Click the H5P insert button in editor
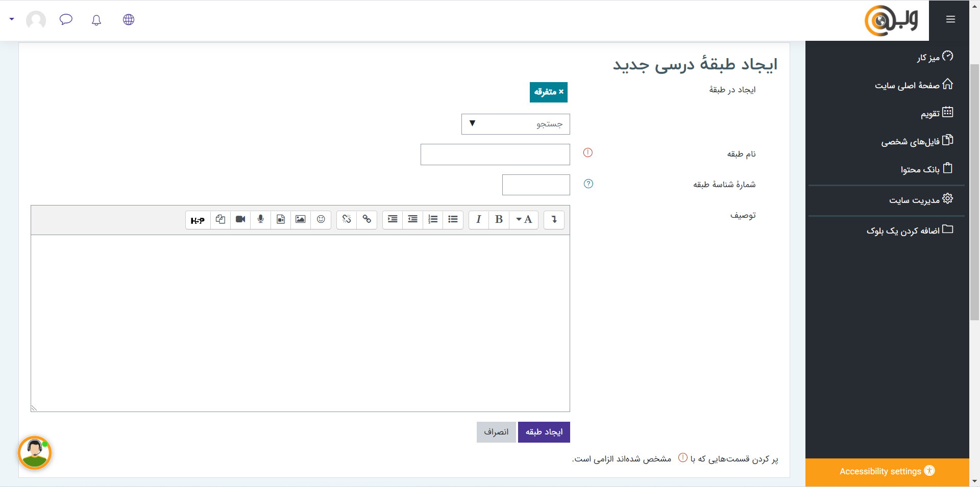Screen dimensions: 980x487 click(198, 220)
